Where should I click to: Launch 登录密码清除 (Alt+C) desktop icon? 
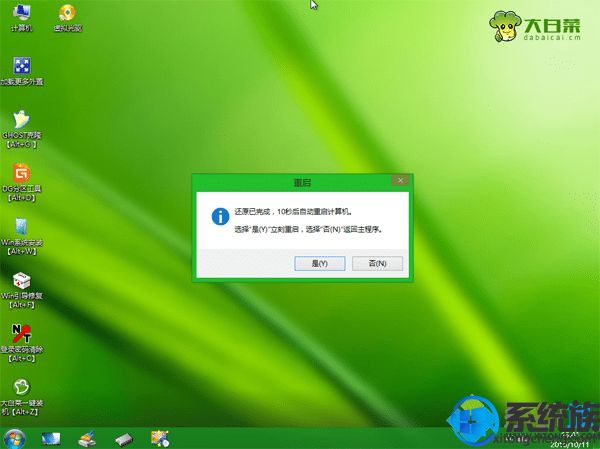[x=22, y=343]
